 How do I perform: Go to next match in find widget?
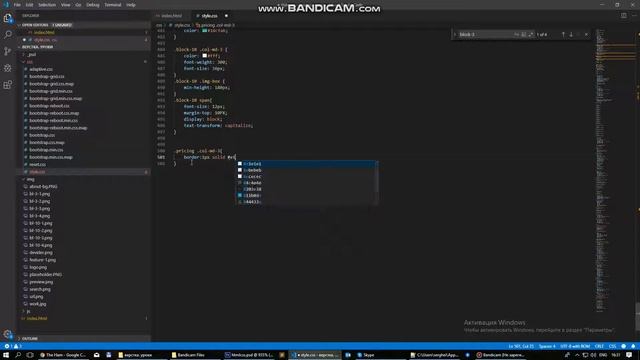(x=571, y=34)
